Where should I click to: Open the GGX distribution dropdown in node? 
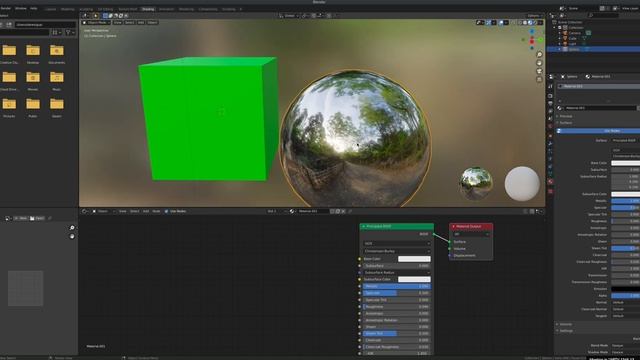[397, 244]
